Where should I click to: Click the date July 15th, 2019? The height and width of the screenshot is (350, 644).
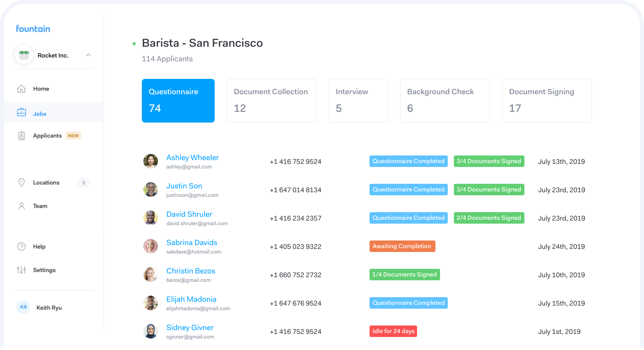coord(562,303)
